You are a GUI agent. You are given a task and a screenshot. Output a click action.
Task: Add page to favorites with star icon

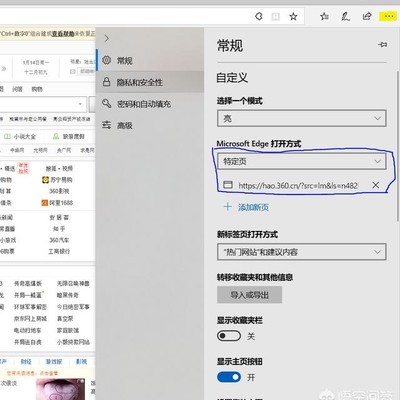(293, 16)
